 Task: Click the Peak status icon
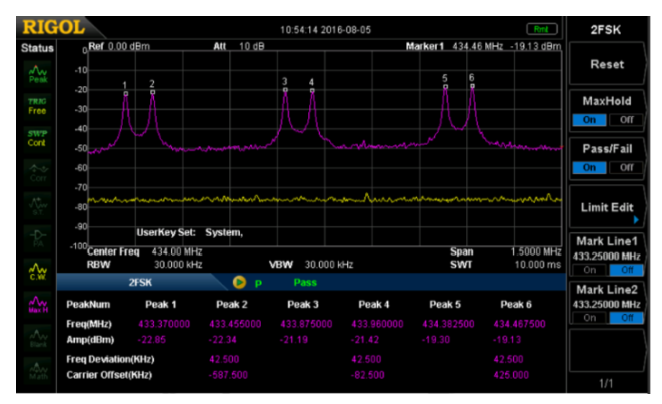tap(38, 74)
